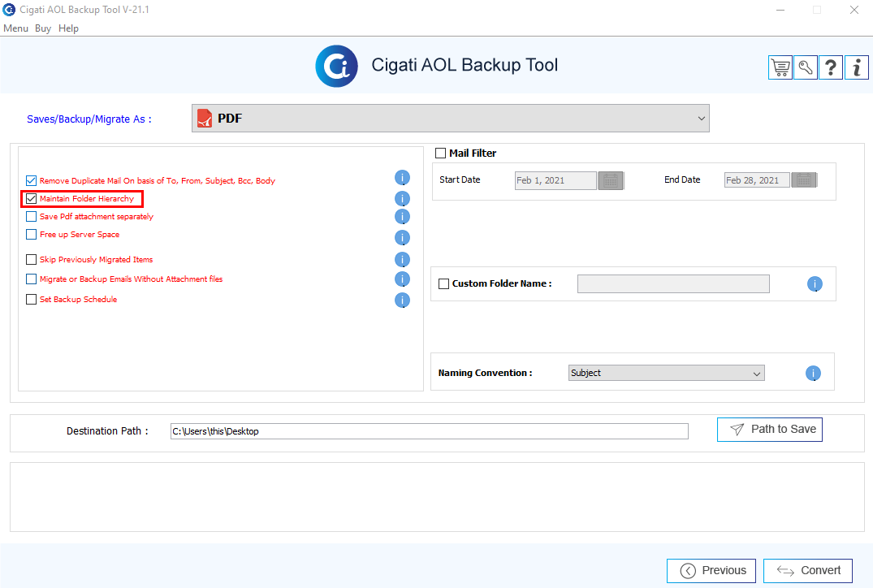Enable Save Pdf attachment separately
The width and height of the screenshot is (873, 588).
click(x=31, y=217)
